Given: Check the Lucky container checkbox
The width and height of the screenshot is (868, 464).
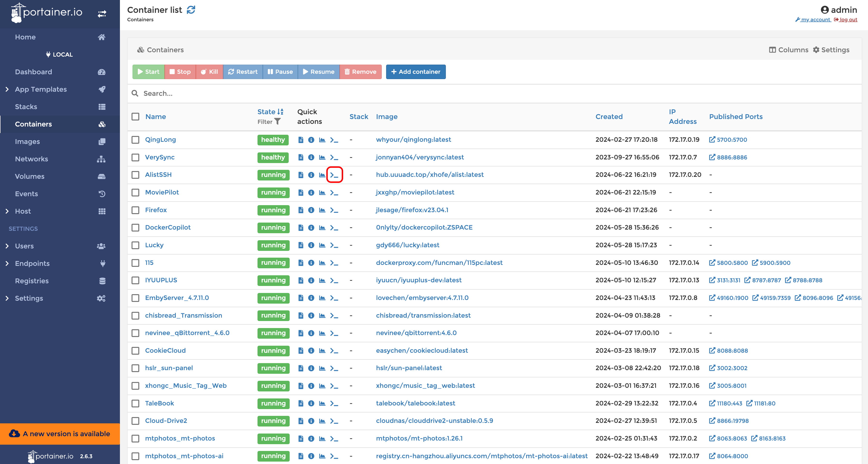Looking at the screenshot, I should [x=135, y=245].
